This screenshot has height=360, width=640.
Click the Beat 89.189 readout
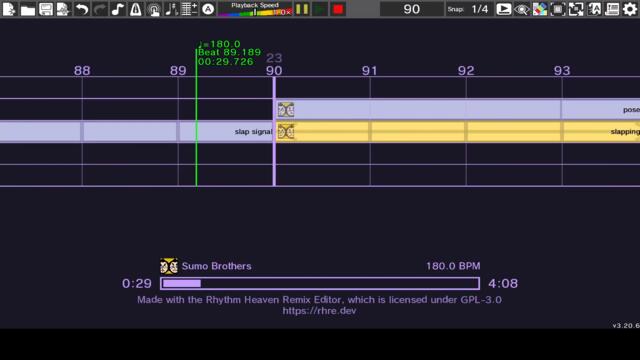click(229, 52)
